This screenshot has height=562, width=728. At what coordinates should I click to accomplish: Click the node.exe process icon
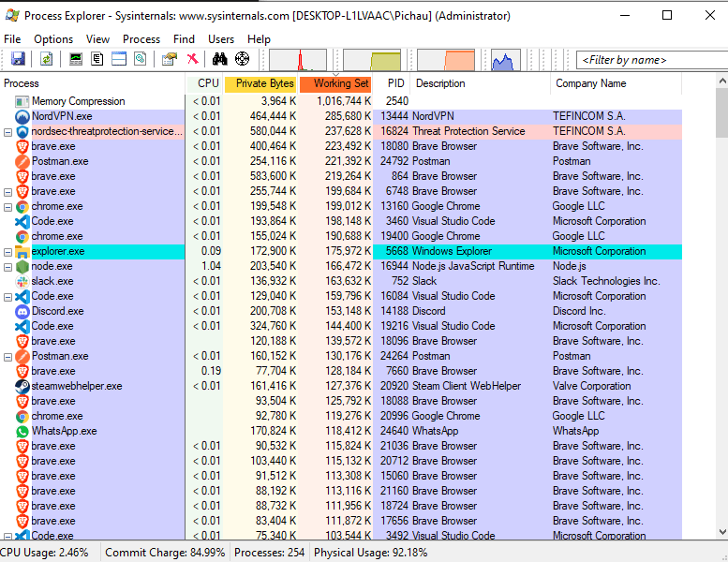tap(22, 266)
